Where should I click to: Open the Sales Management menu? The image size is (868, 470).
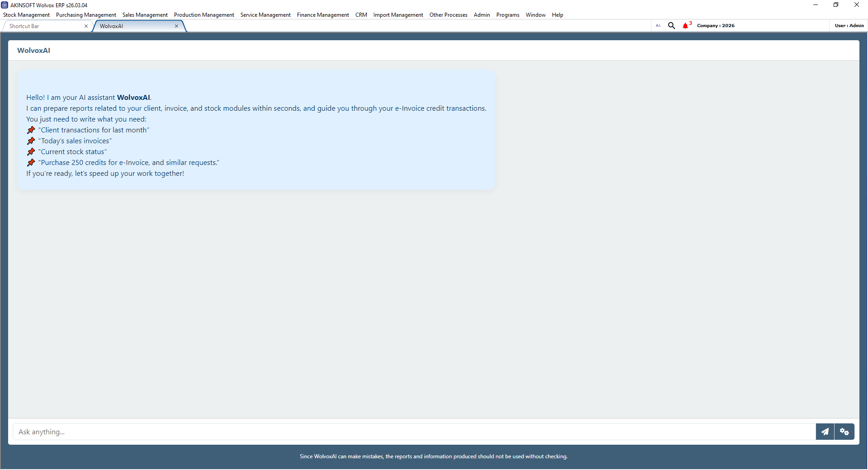[x=145, y=15]
